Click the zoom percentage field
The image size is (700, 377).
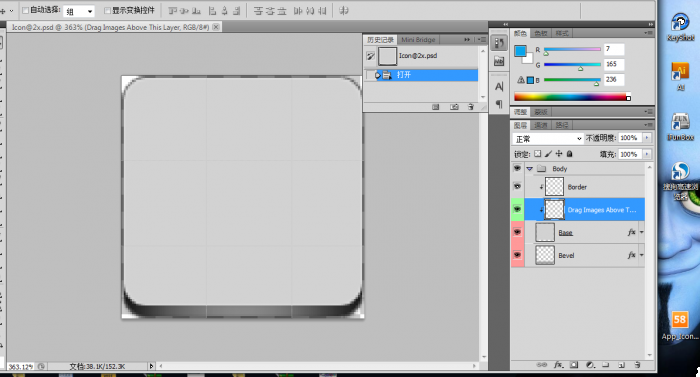20,367
